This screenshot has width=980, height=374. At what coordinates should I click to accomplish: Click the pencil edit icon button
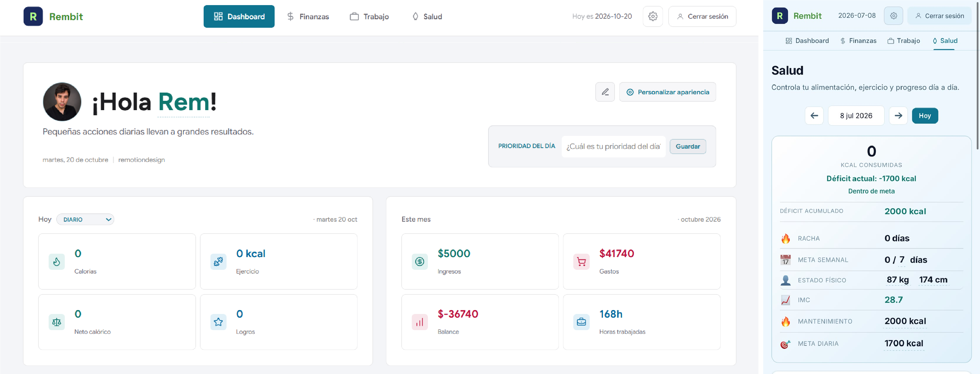[605, 92]
